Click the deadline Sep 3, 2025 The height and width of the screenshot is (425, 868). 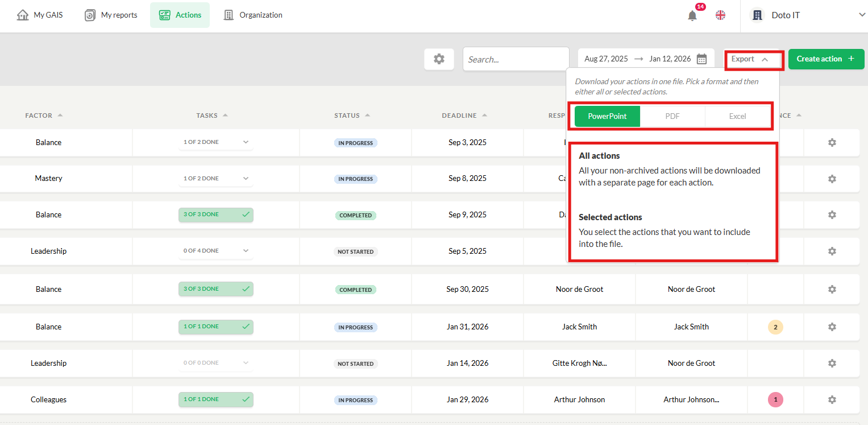tap(467, 142)
